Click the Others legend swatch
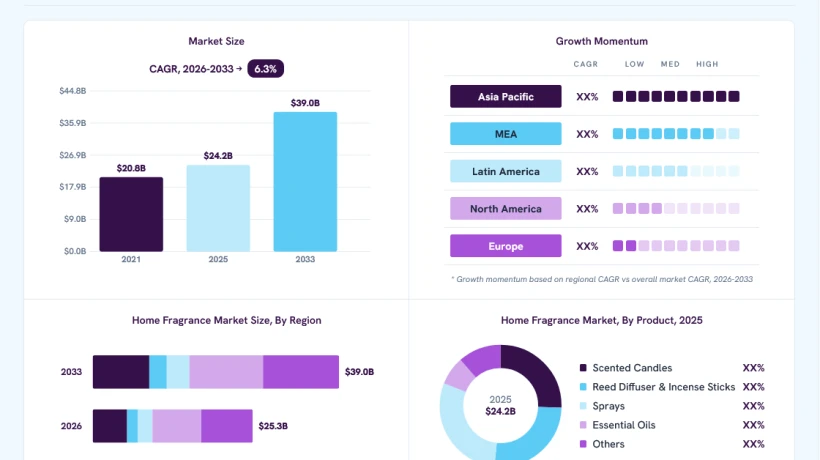Screen dimensions: 820x460 point(583,444)
